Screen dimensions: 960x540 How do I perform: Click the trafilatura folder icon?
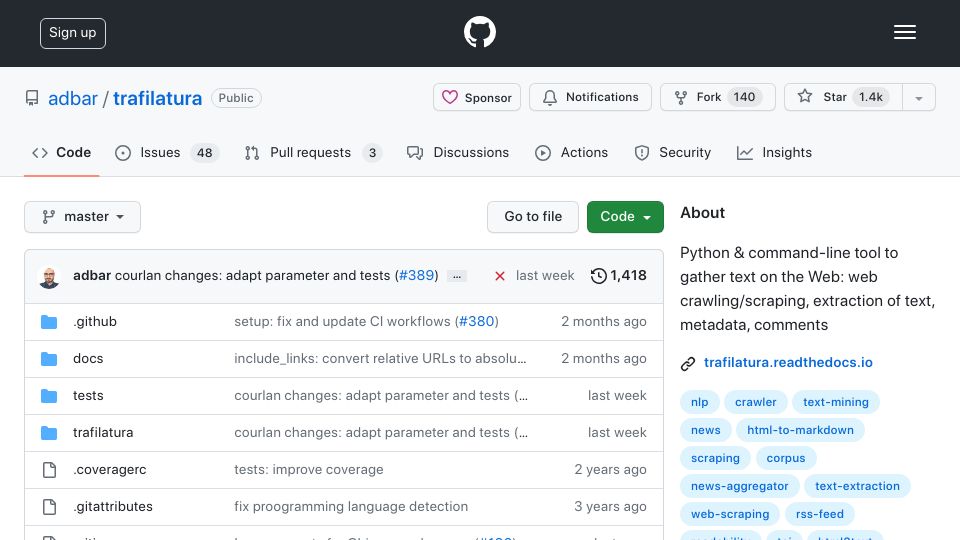tap(49, 433)
